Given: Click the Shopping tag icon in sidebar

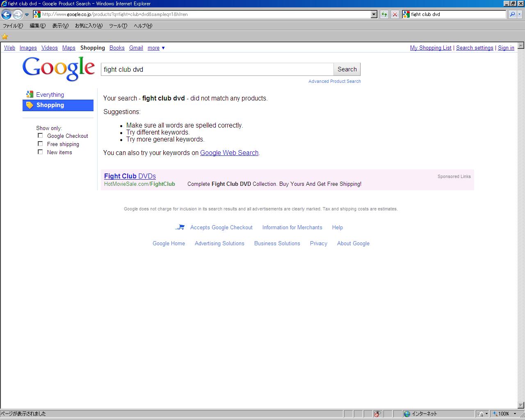Looking at the screenshot, I should (x=30, y=105).
